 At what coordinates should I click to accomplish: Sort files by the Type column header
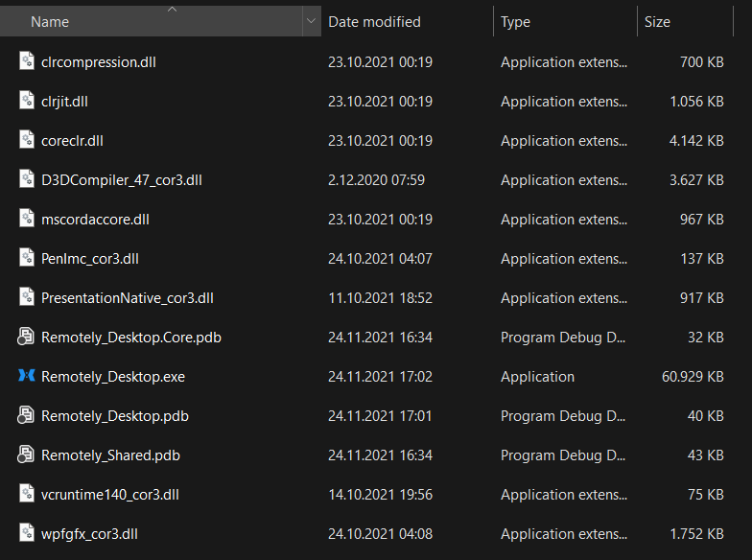(x=565, y=21)
